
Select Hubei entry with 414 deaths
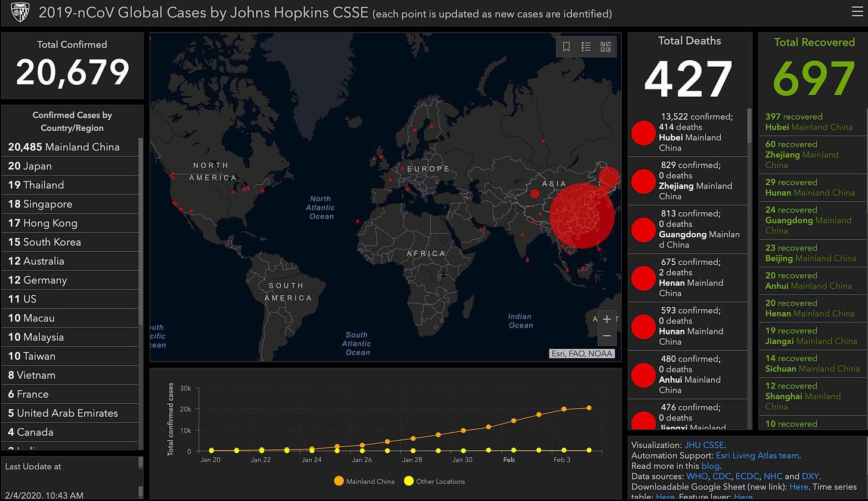[x=688, y=132]
